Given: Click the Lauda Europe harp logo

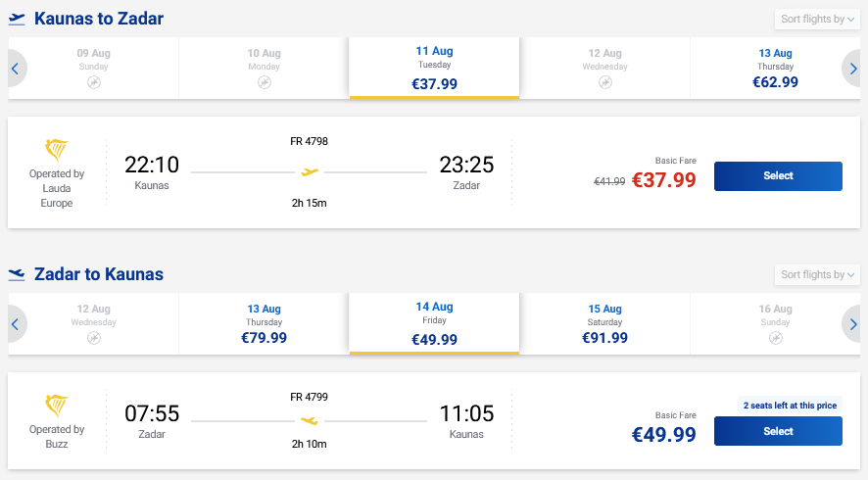Looking at the screenshot, I should [x=57, y=150].
